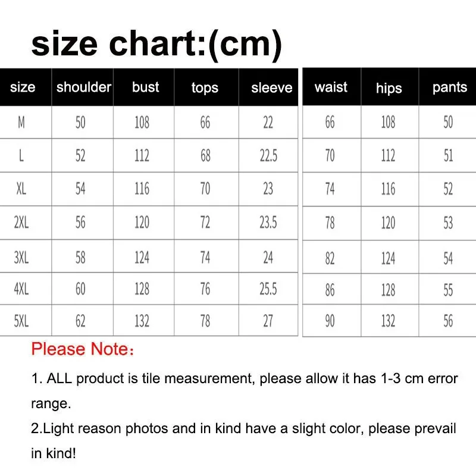Image resolution: width=476 pixels, height=476 pixels.
Task: Click the "shoulder" column header
Action: tap(83, 87)
